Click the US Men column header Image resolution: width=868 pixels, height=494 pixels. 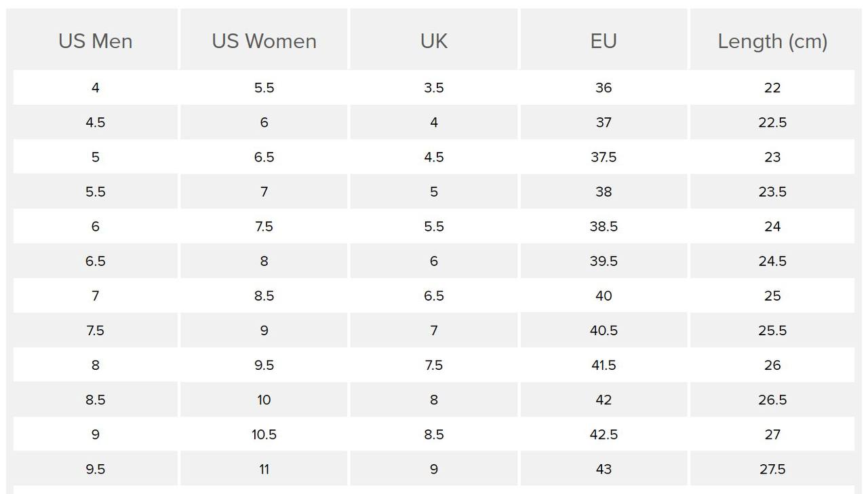tap(95, 41)
